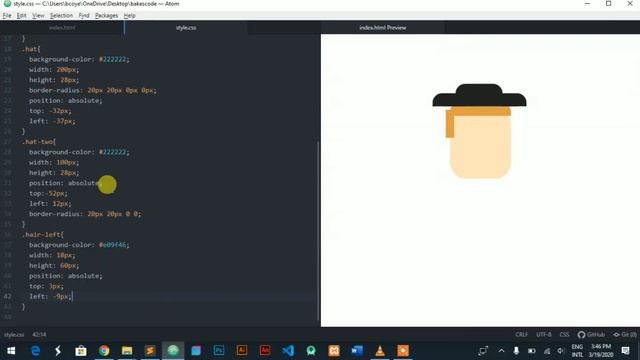Open the Find menu
Viewport: 640px width, 360px height.
click(x=84, y=16)
